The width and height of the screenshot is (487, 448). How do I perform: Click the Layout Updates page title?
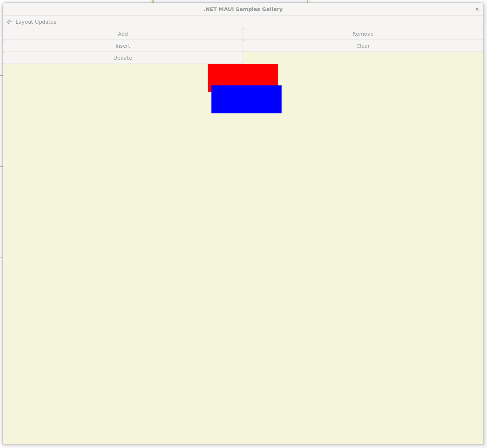(x=36, y=22)
